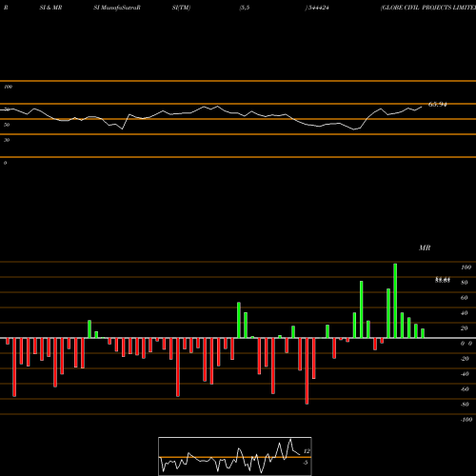Click the MR axis label "-60"

point(465,389)
